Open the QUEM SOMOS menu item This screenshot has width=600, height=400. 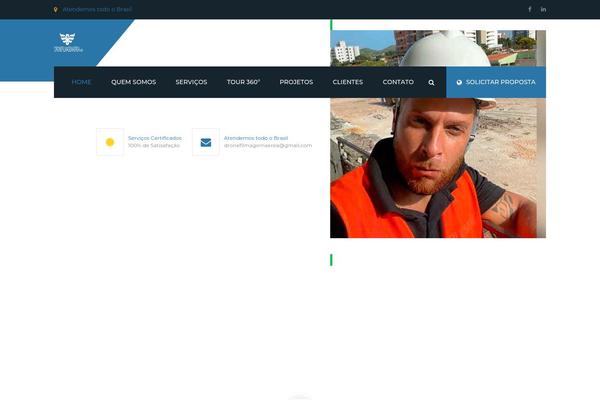(x=134, y=82)
